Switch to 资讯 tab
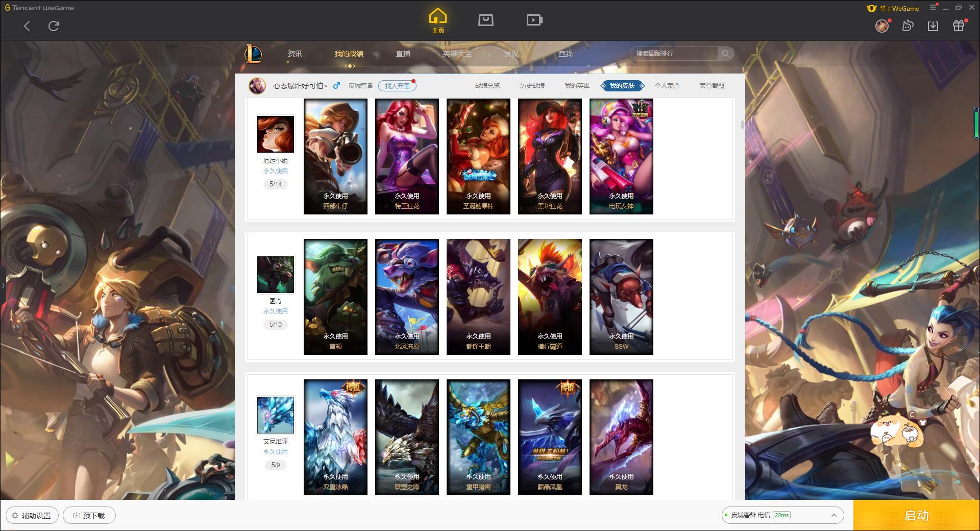The image size is (980, 531). 295,54
